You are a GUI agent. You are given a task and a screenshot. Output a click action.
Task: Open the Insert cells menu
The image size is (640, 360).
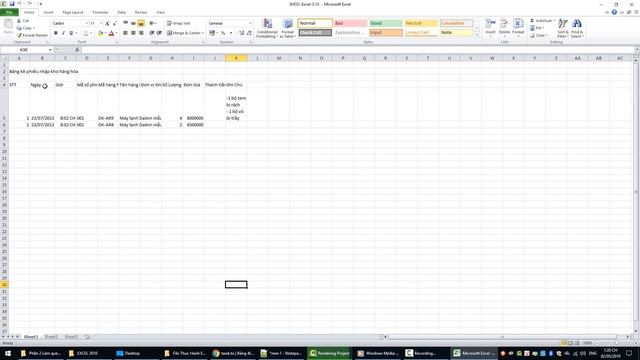point(490,27)
